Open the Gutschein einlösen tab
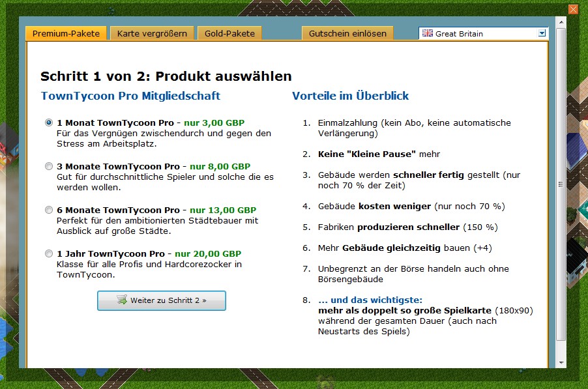Viewport: 588px width, 389px height. click(x=347, y=33)
